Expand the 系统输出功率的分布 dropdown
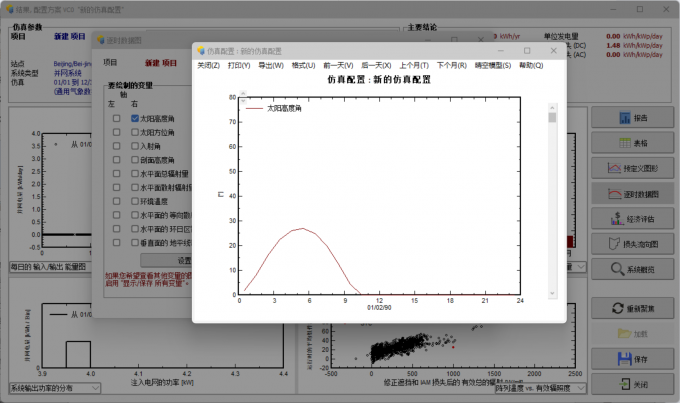Image resolution: width=680 pixels, height=403 pixels. (95, 388)
